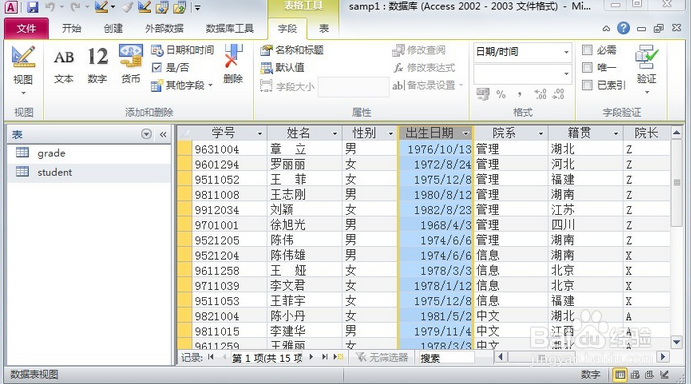Go to first record navigation button
Viewport: 691px width, 384px height.
click(211, 357)
